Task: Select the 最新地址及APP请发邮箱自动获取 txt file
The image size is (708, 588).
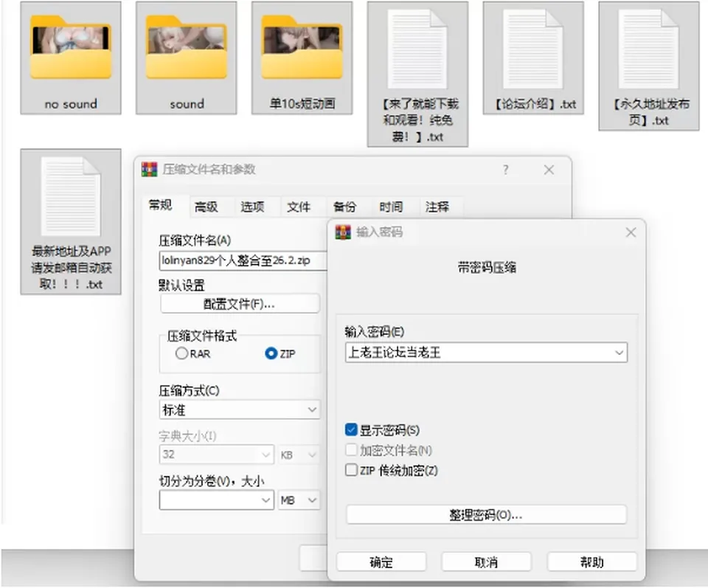Action: pyautogui.click(x=71, y=222)
